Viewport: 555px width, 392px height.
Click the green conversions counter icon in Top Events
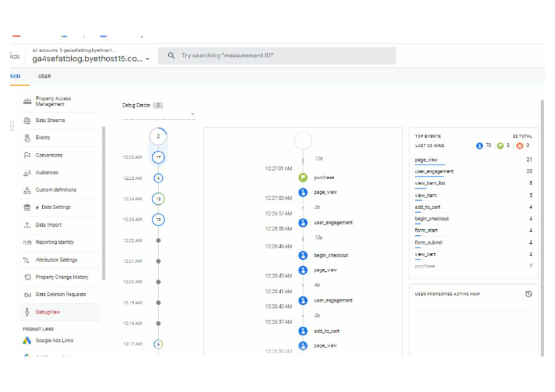[x=501, y=146]
